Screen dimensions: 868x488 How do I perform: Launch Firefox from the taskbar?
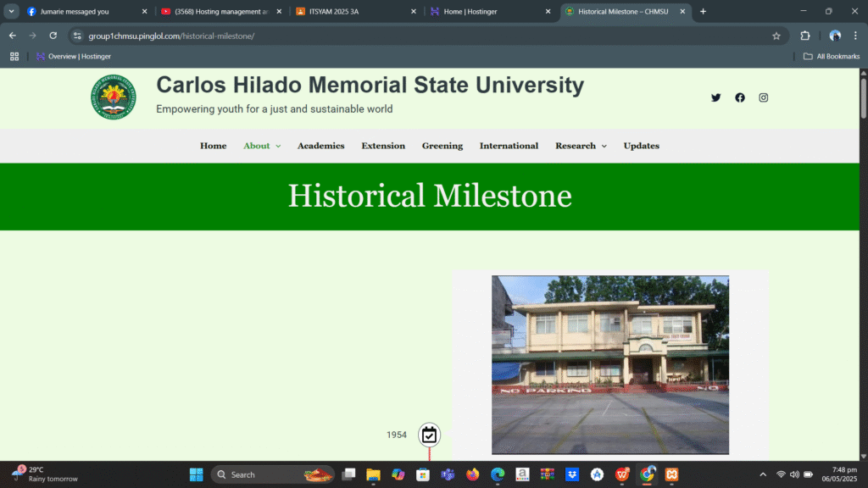pos(472,474)
